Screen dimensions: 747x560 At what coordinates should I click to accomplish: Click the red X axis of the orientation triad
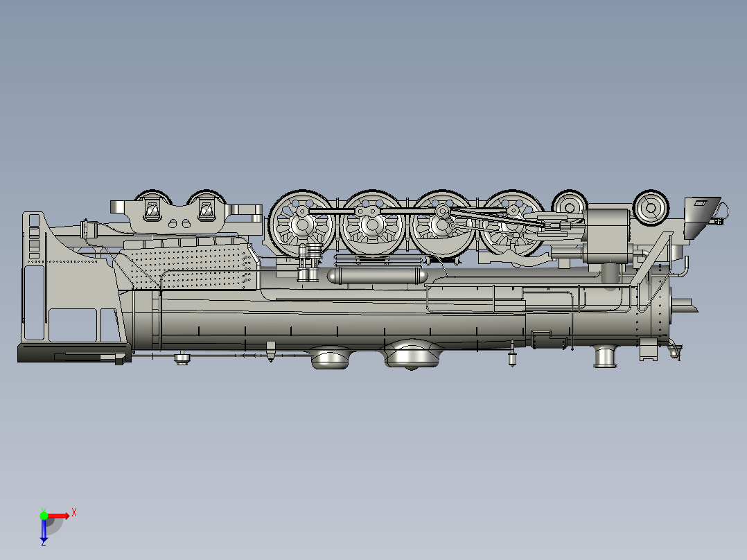59,516
